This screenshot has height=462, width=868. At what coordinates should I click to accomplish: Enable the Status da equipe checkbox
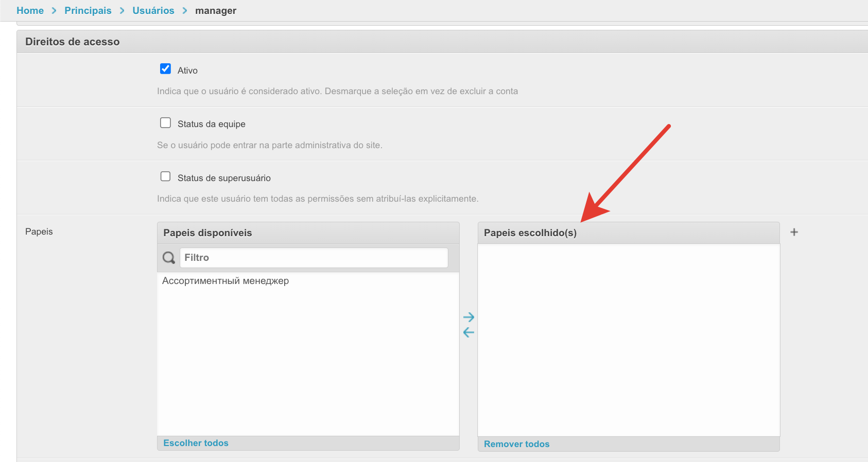click(165, 123)
